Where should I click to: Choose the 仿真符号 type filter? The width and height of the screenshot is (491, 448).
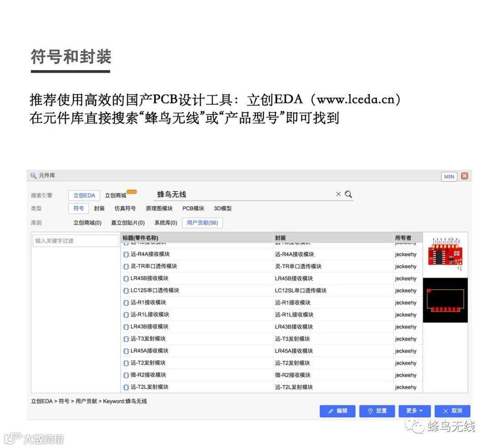[125, 208]
